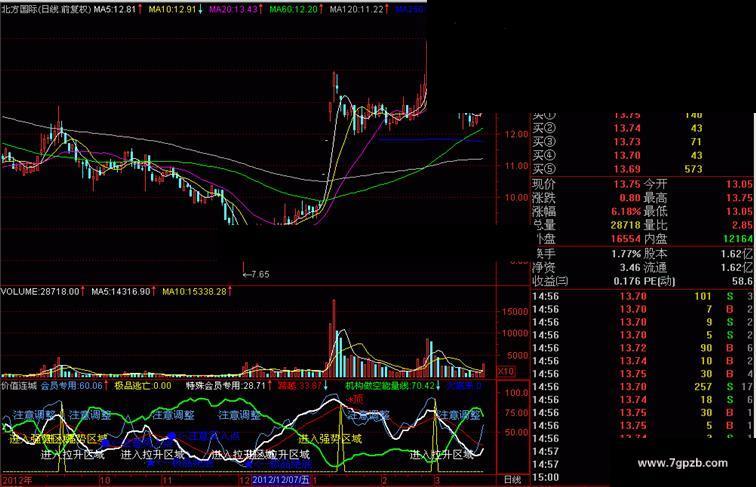Click the 净资 value 3.46

point(630,267)
